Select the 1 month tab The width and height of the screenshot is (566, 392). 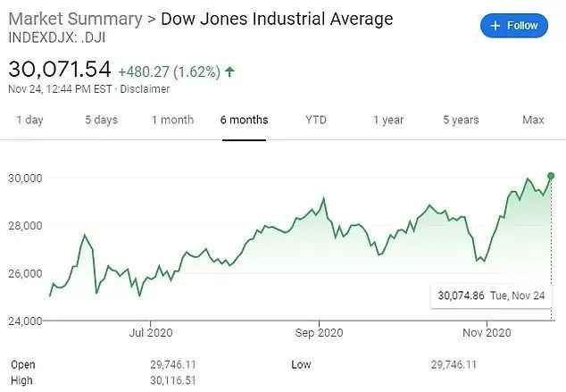(172, 120)
